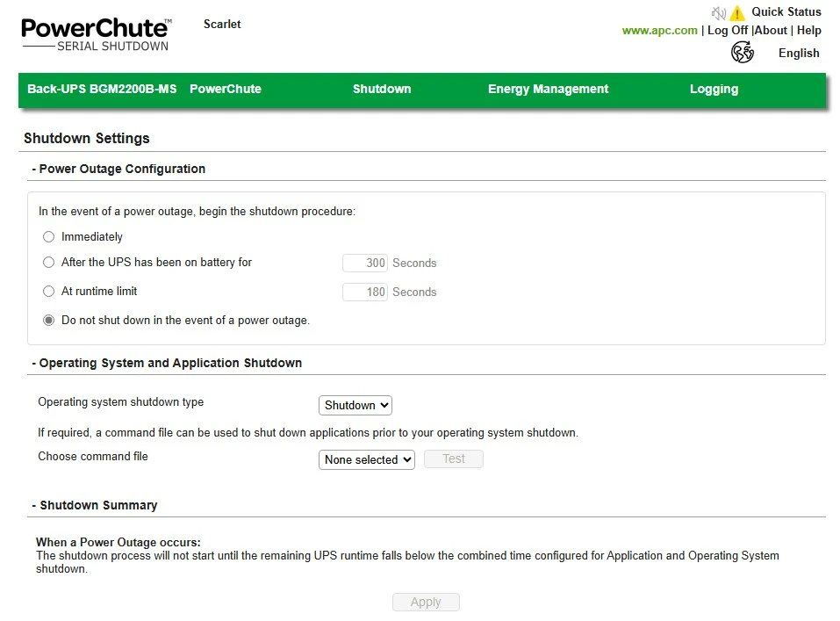Open the Choose command file dropdown
This screenshot has width=840, height=621.
pos(367,459)
